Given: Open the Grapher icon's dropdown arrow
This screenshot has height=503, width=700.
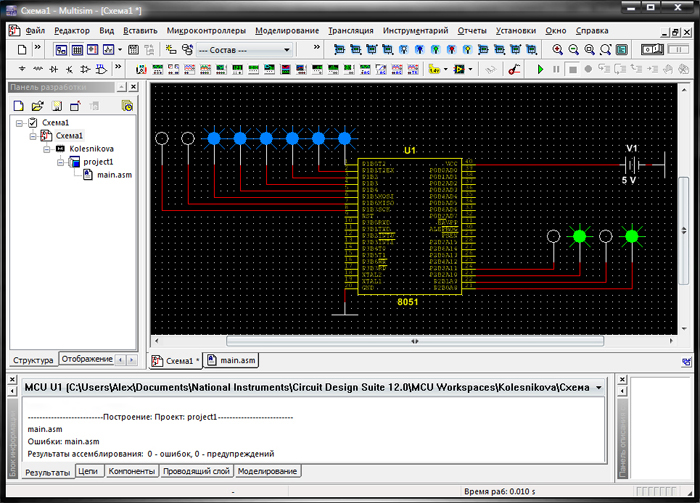Looking at the screenshot, I should [120, 50].
